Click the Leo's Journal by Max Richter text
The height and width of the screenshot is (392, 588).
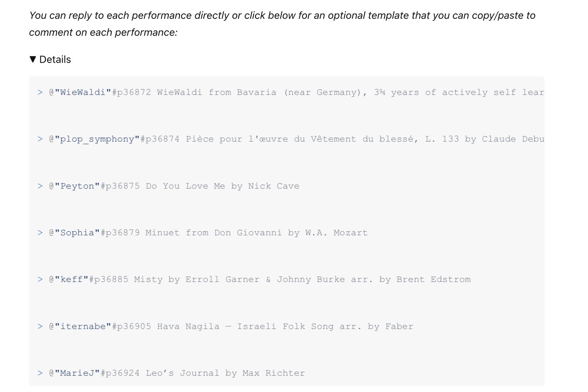pyautogui.click(x=225, y=373)
